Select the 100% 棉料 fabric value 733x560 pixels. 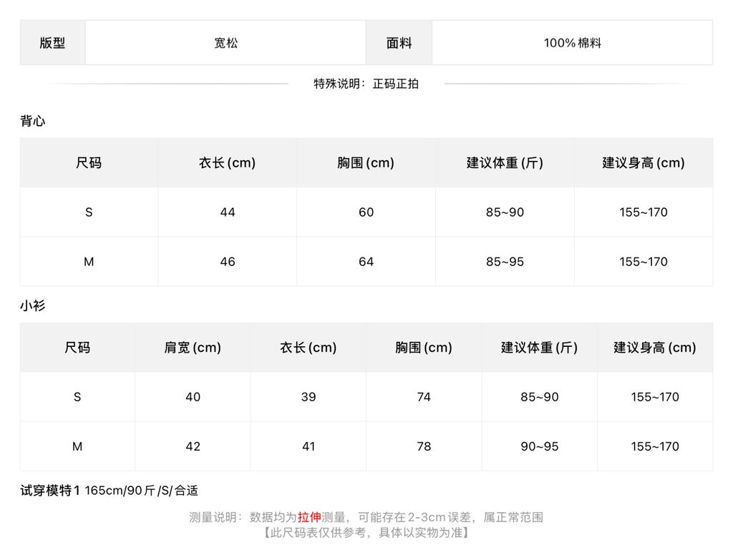(x=572, y=43)
